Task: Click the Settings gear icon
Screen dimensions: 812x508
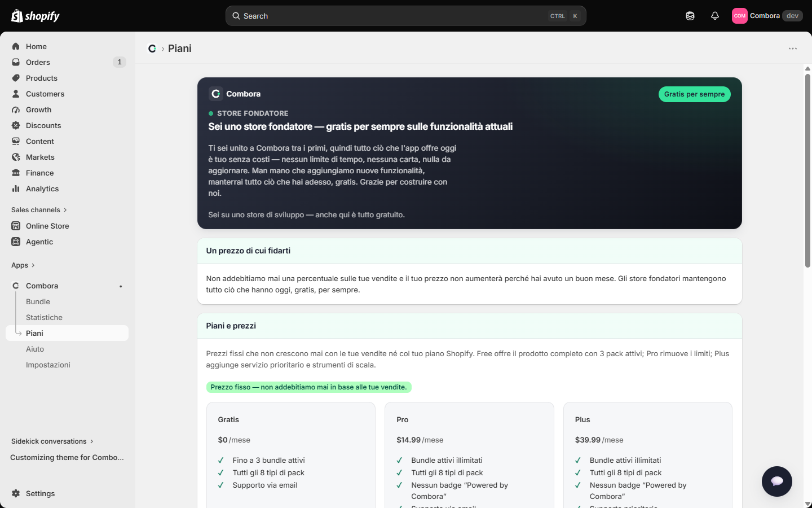Action: 16,493
